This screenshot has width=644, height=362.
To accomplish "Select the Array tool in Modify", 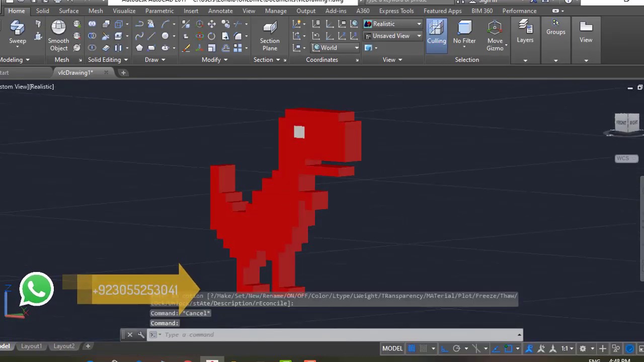I will click(x=238, y=48).
